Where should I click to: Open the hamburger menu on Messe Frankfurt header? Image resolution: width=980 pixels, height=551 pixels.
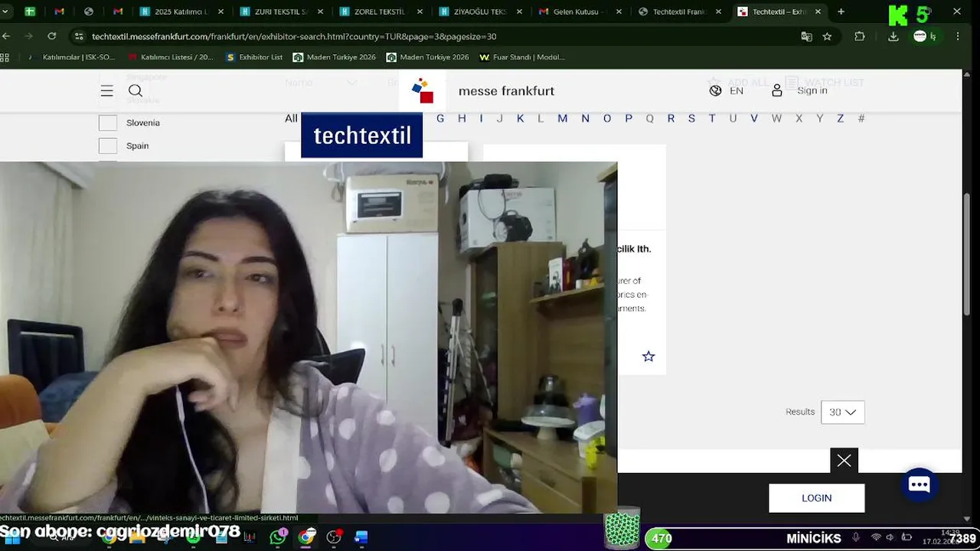pos(107,90)
